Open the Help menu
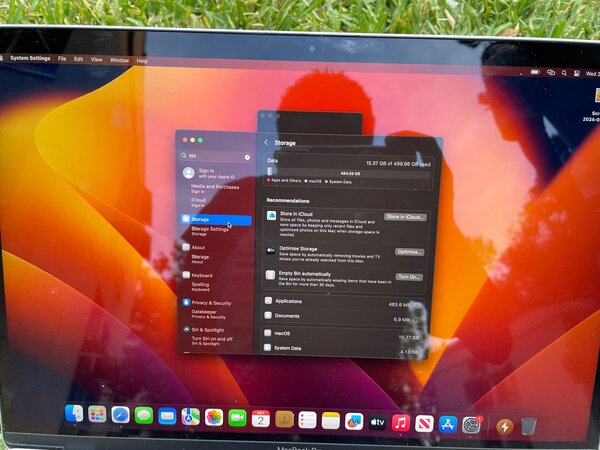600x450 pixels. (142, 61)
